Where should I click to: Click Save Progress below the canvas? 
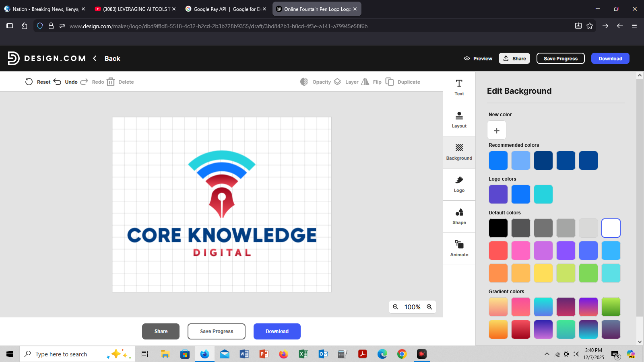pos(217,331)
